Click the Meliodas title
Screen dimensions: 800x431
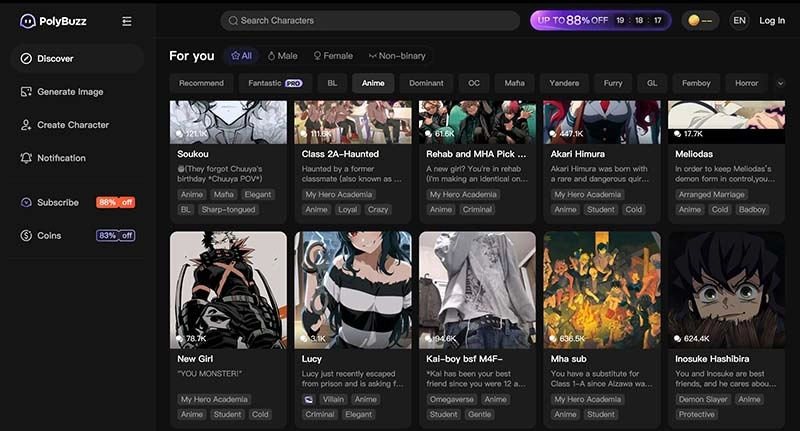pos(694,154)
